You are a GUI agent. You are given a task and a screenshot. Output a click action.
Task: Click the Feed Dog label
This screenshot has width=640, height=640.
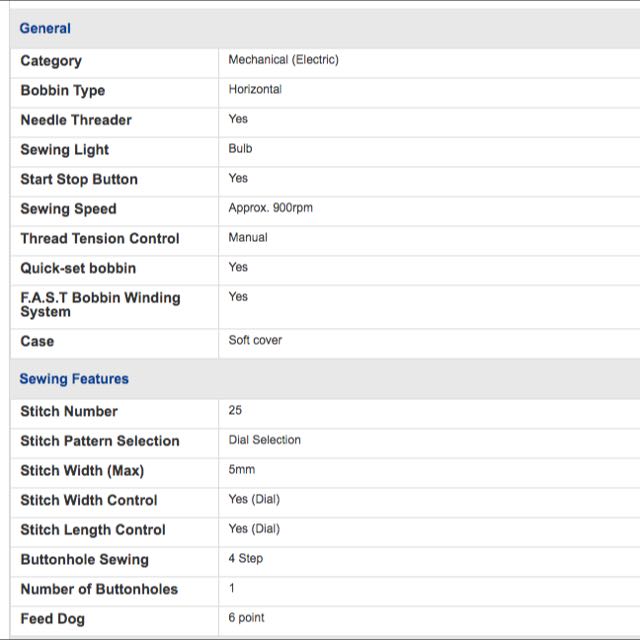click(x=52, y=619)
